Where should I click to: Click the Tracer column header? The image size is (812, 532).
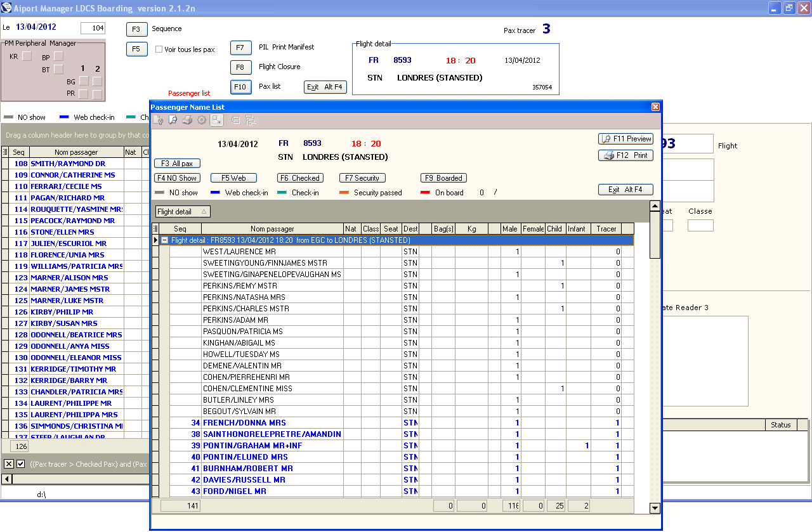[x=606, y=229]
